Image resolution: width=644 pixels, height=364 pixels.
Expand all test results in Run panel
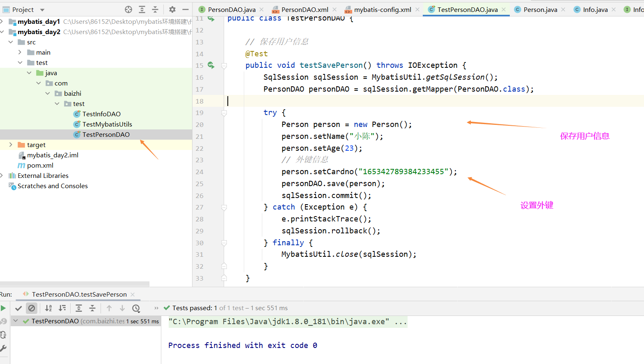tap(79, 308)
